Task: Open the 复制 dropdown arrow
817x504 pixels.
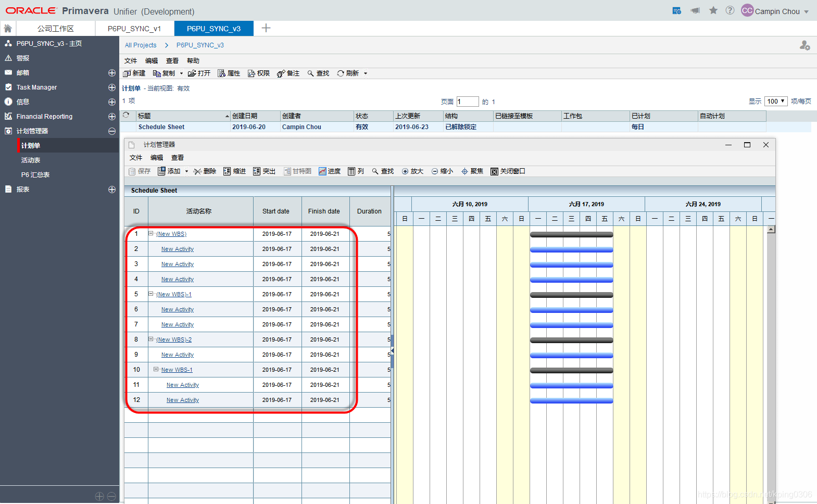Action: (182, 73)
